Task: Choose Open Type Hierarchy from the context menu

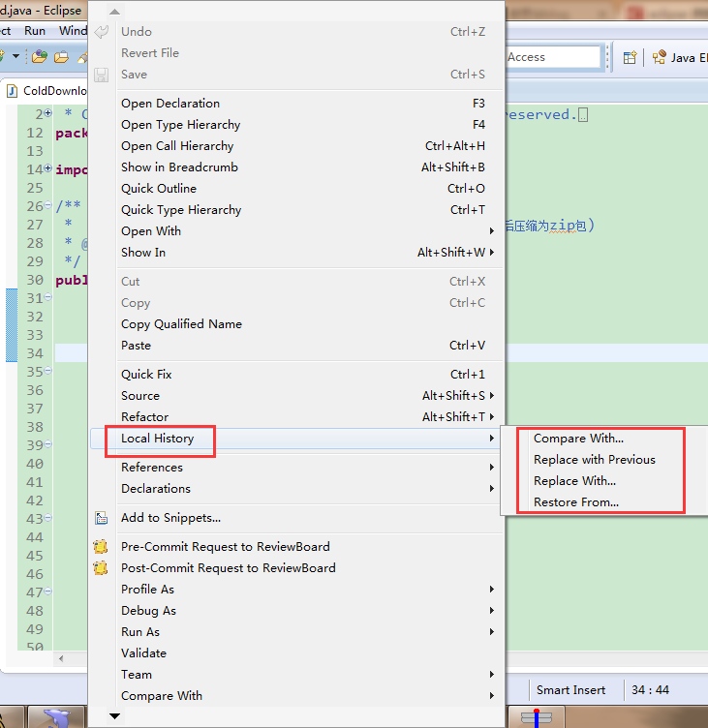Action: pos(180,125)
